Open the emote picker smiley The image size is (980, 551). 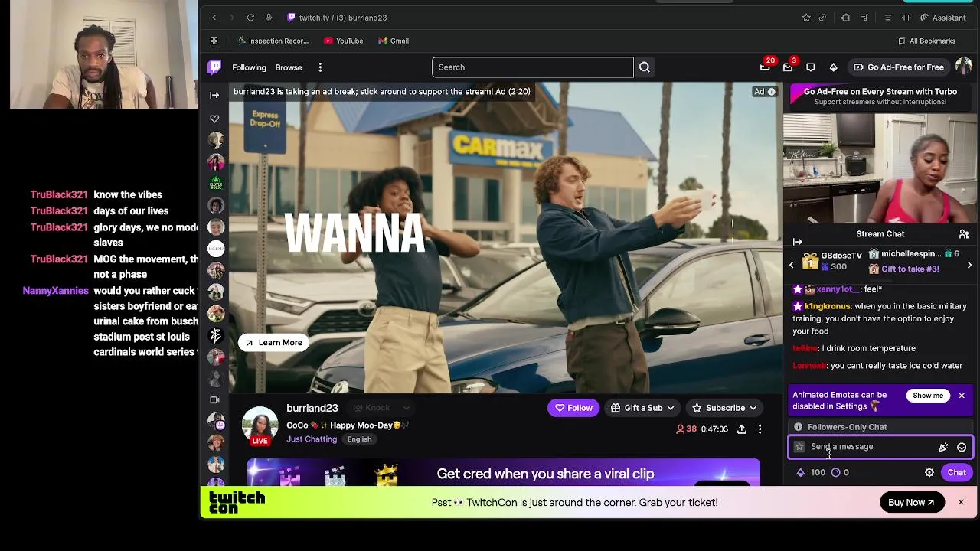click(x=962, y=448)
